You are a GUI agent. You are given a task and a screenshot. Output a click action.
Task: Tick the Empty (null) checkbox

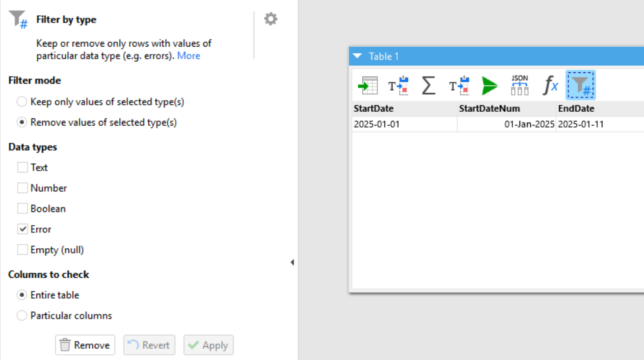pos(22,250)
